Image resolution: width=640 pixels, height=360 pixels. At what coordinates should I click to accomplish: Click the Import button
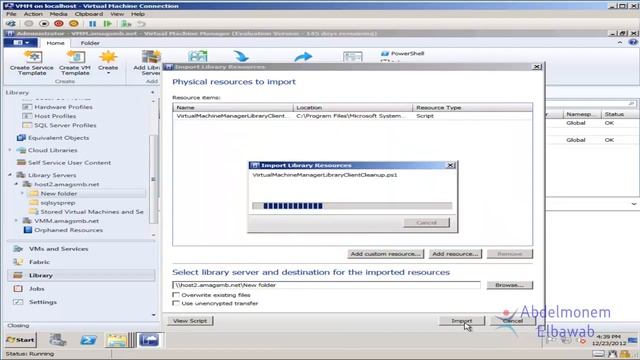(462, 321)
